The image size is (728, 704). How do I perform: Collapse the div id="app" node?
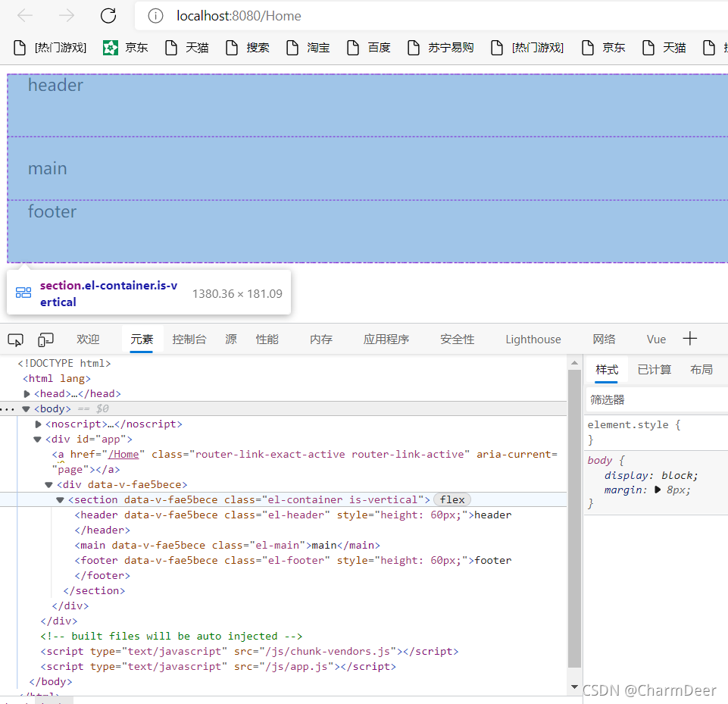(x=38, y=440)
